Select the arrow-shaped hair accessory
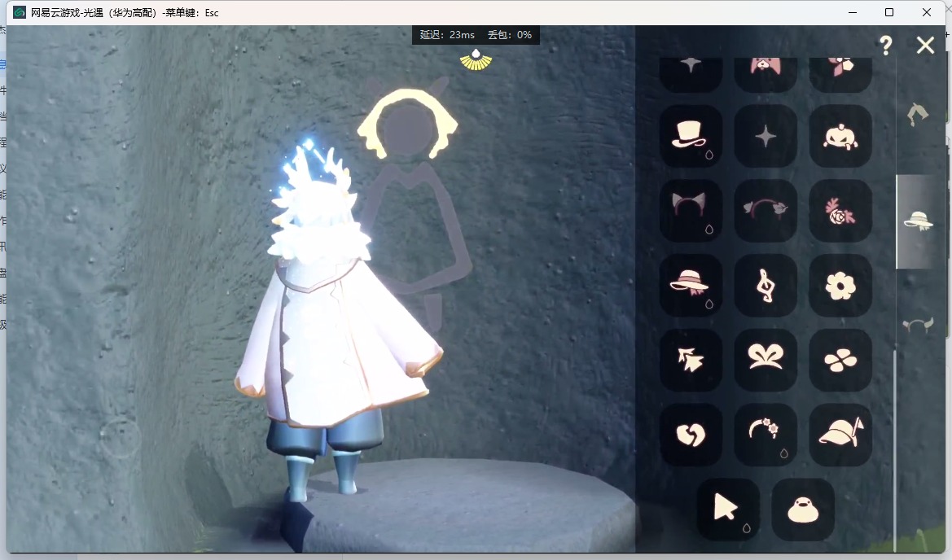Image resolution: width=952 pixels, height=560 pixels. pyautogui.click(x=691, y=360)
